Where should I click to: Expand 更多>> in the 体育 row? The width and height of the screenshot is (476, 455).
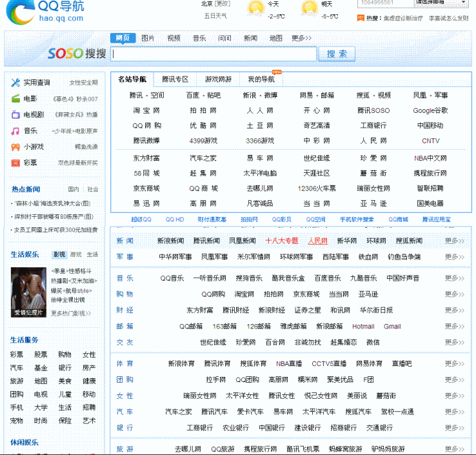click(455, 363)
